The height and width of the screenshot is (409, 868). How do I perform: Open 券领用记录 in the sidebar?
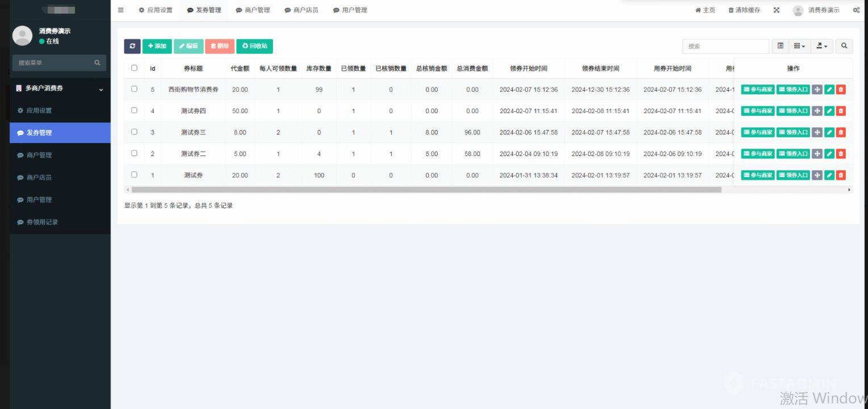(x=60, y=222)
